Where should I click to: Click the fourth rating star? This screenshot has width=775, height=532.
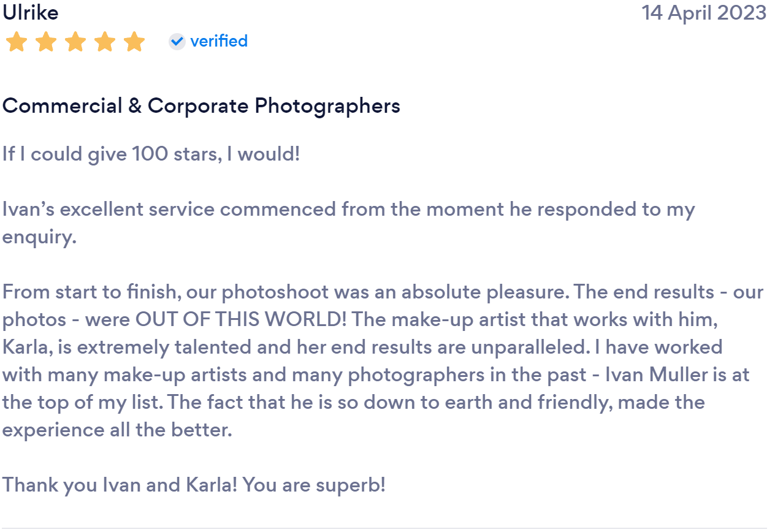coord(105,42)
